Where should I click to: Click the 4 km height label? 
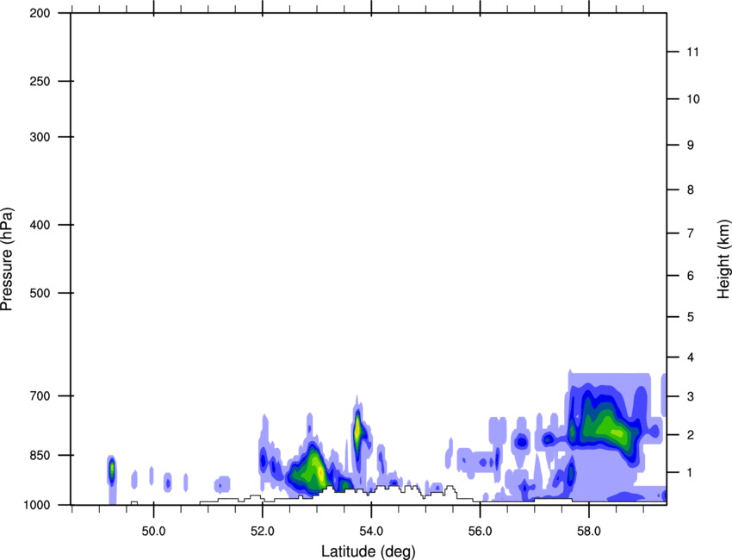691,358
